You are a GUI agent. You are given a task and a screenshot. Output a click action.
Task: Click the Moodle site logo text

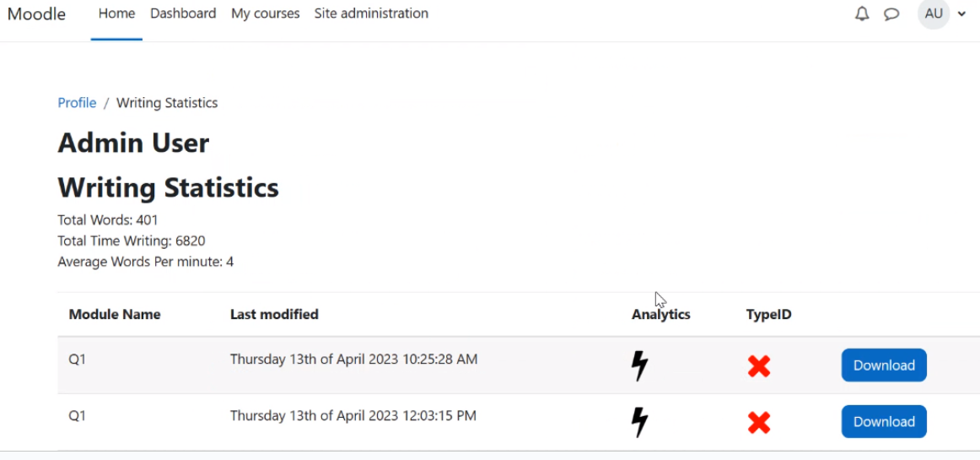[x=36, y=14]
